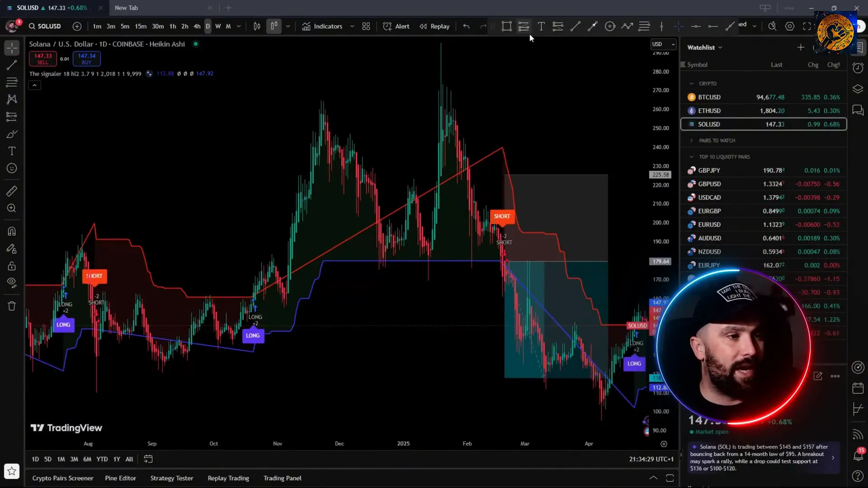Expand the PAIRS TO WATCH section
The width and height of the screenshot is (868, 488).
(x=691, y=141)
